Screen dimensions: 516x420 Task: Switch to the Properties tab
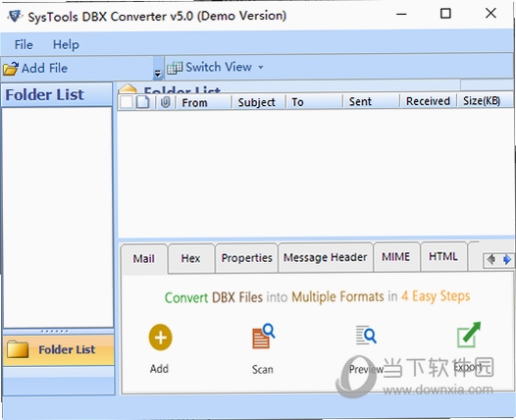click(x=246, y=258)
